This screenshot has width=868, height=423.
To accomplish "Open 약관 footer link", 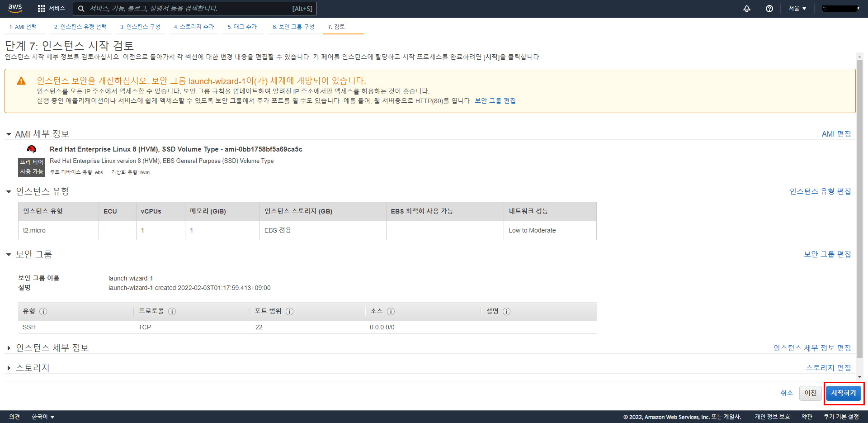I will (807, 417).
